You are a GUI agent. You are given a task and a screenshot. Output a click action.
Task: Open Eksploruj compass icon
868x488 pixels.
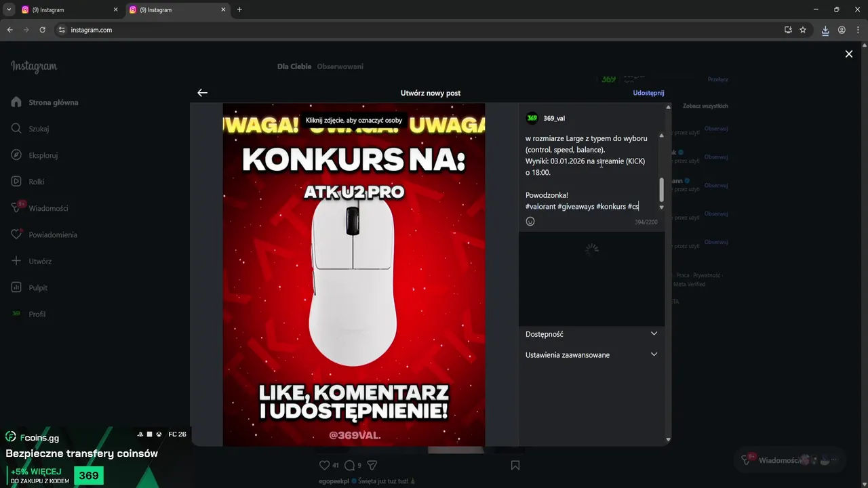coord(16,155)
